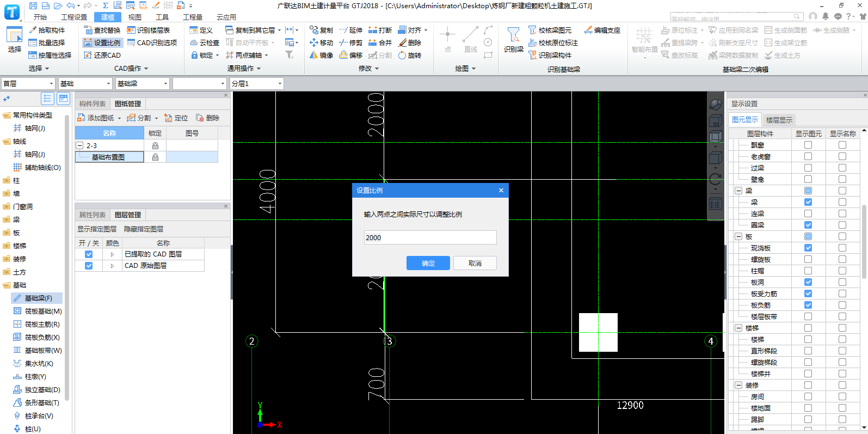This screenshot has width=868, height=434.
Task: Click the 旋转 rotate tool
Action: [x=410, y=55]
